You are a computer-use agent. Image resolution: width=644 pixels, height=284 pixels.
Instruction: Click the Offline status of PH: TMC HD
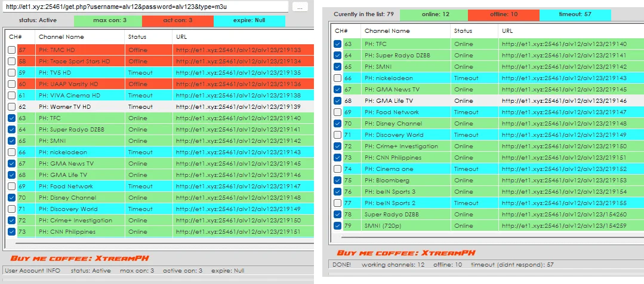(138, 50)
